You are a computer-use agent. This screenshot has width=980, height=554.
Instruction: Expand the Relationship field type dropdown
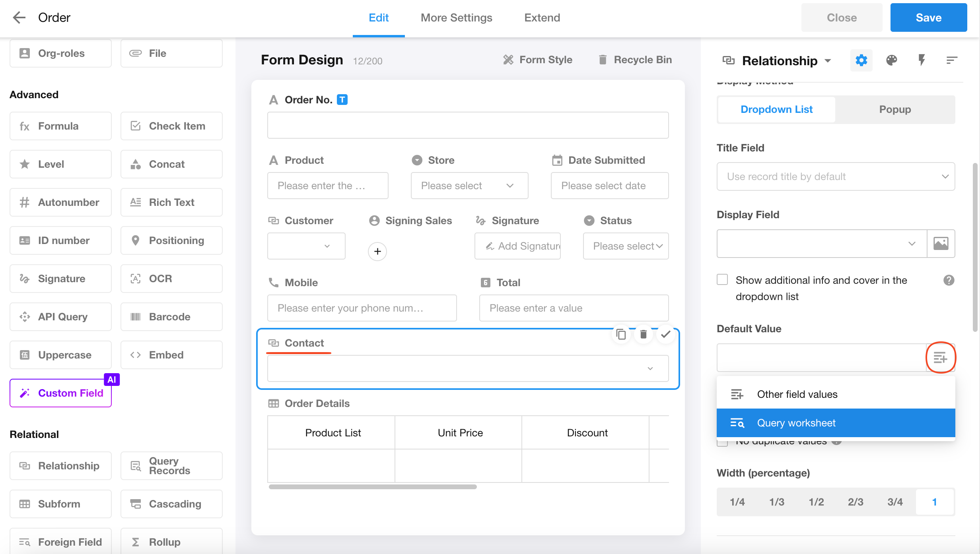point(828,61)
